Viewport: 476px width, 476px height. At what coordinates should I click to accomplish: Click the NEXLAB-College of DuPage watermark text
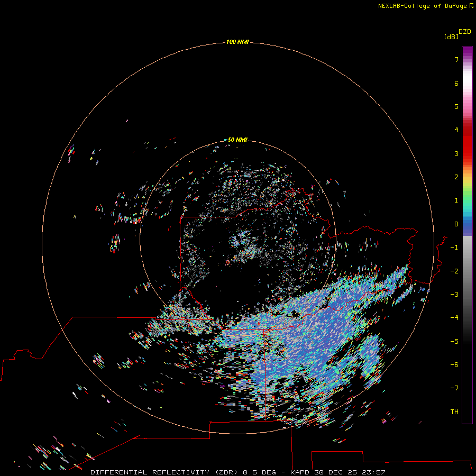pos(425,6)
